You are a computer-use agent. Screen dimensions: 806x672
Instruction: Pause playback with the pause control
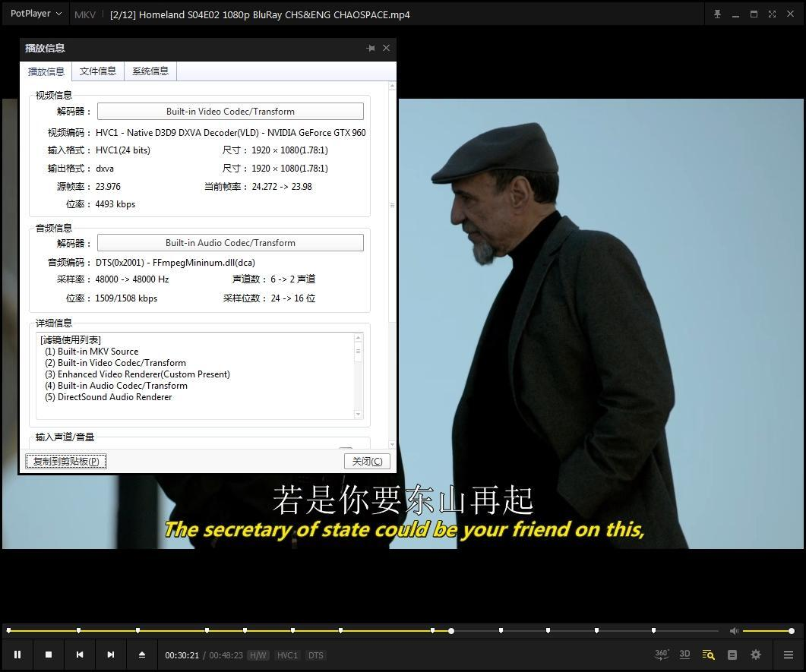click(17, 654)
